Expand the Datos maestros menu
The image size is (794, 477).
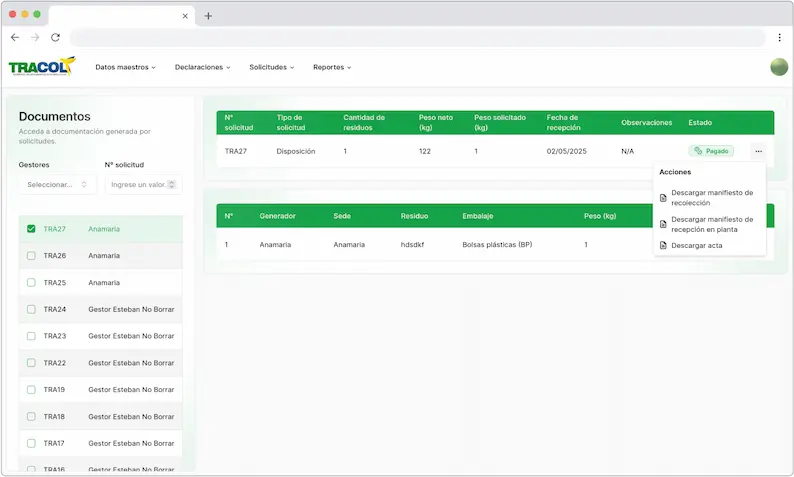click(125, 67)
